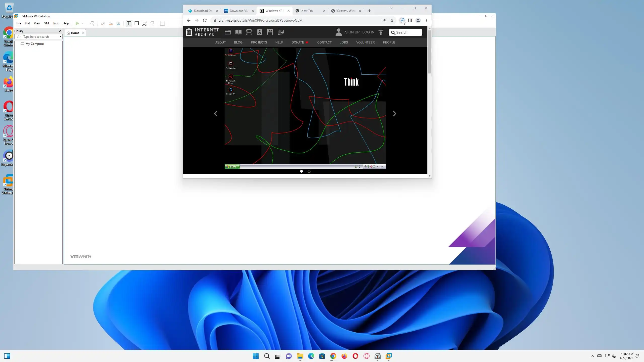Open the Internet Archive video film icon
Image resolution: width=644 pixels, height=362 pixels.
tap(249, 32)
